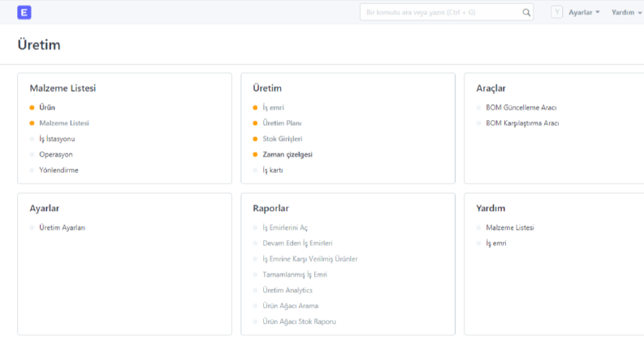Viewport: 644px width, 362px height.
Task: Open the Yardım dropdown in the navbar
Action: tap(626, 12)
